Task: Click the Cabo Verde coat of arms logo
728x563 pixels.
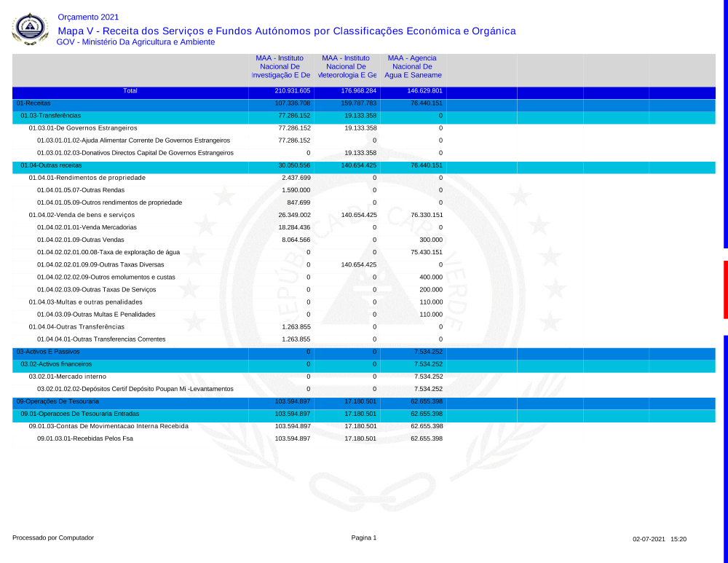Action: click(30, 29)
